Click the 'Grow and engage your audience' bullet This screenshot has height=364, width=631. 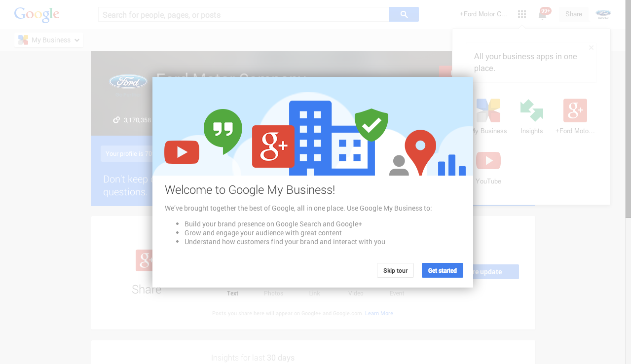263,233
